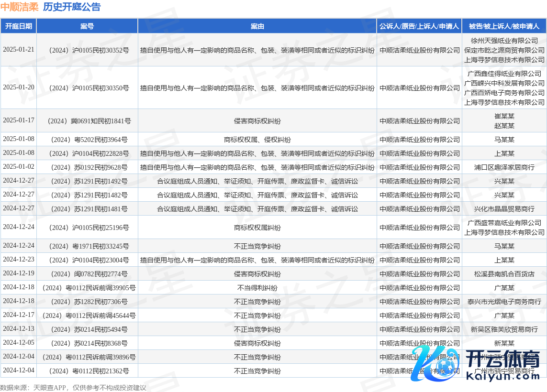Click defendant 浦口区趣泽家居商行
The width and height of the screenshot is (547, 392).
504,167
